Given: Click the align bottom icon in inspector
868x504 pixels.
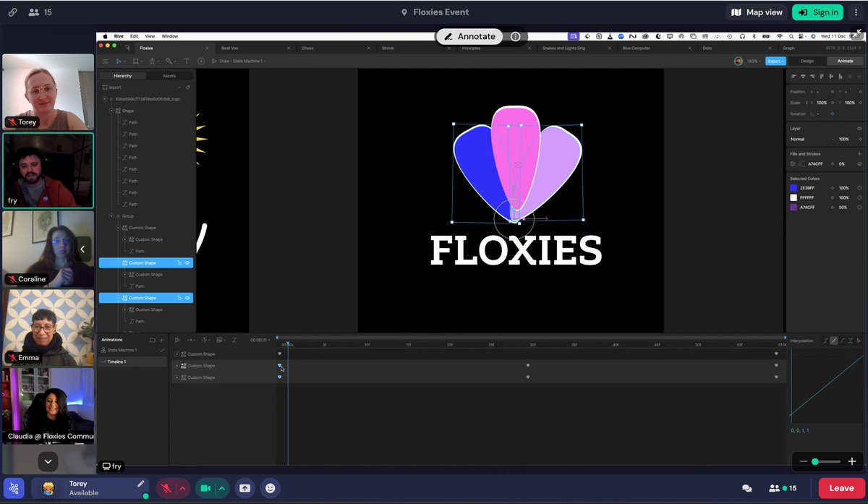Looking at the screenshot, I should (x=841, y=76).
